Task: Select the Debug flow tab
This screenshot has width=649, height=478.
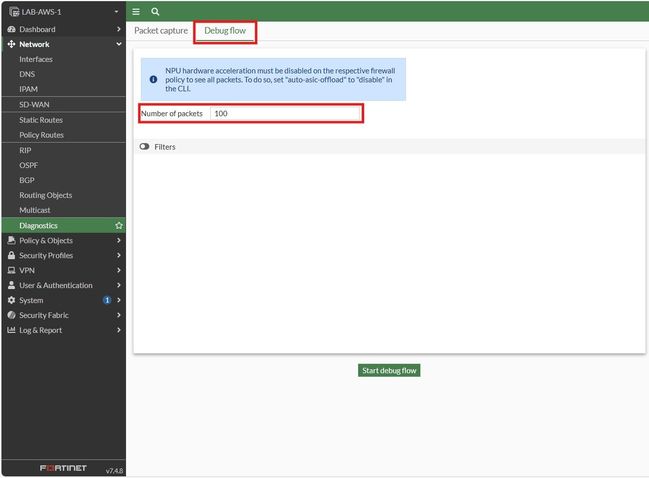Action: point(225,31)
